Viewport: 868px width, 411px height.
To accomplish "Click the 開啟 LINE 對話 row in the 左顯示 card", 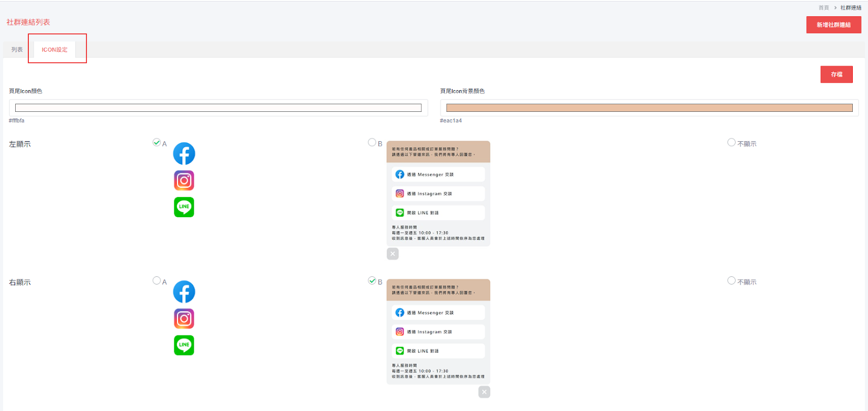I will [438, 213].
